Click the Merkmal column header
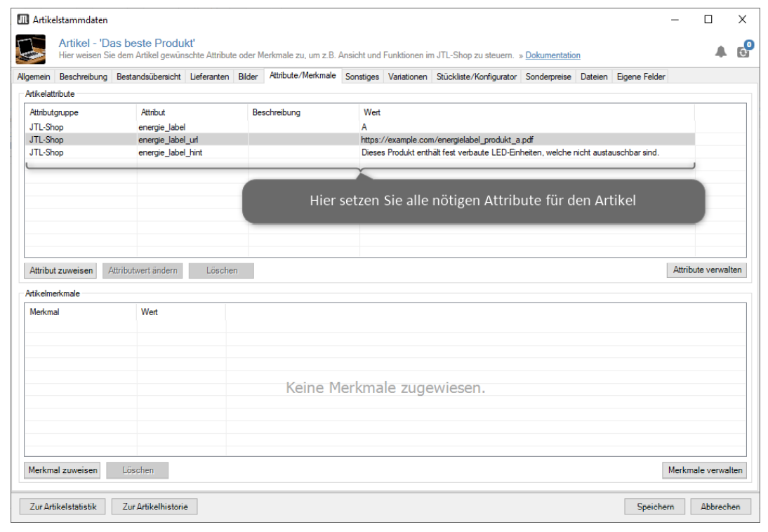Screen dimensions: 768x532 tap(81, 312)
